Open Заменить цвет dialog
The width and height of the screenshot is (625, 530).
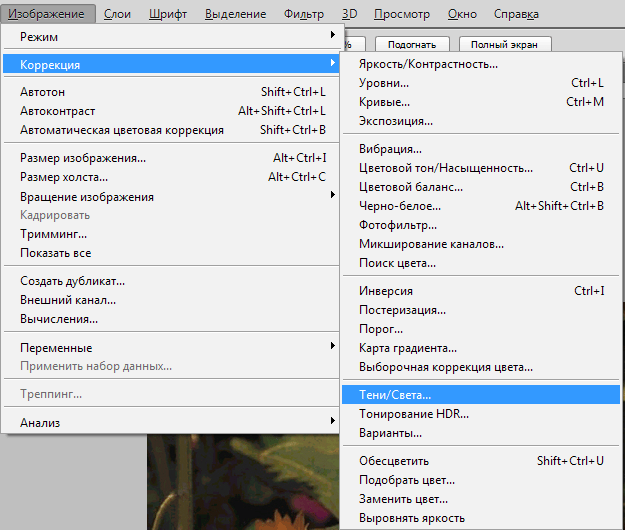481,499
